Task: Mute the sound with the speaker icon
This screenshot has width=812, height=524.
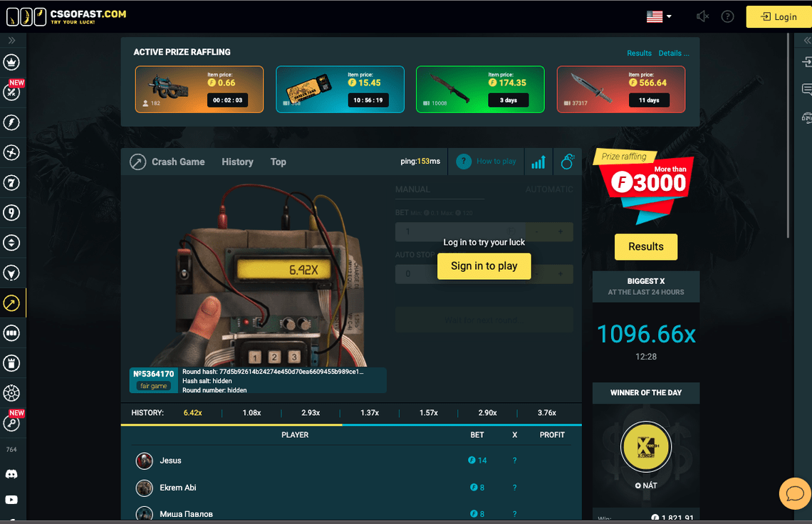Action: point(702,16)
